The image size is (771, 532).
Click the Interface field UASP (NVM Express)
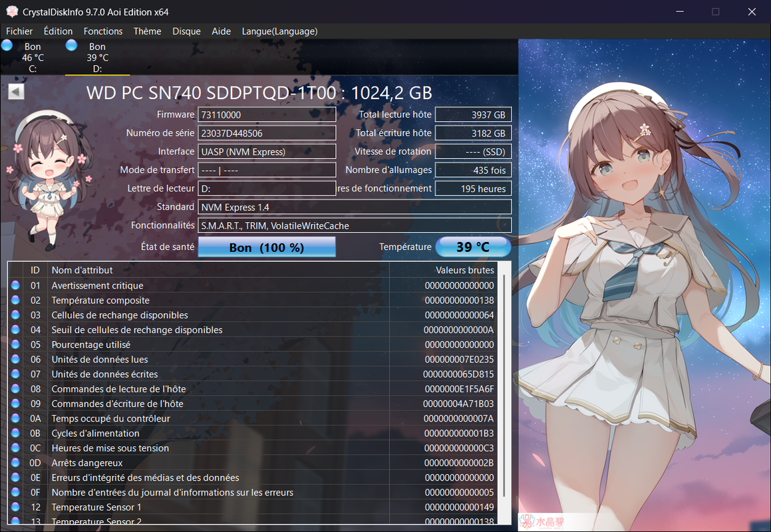267,152
